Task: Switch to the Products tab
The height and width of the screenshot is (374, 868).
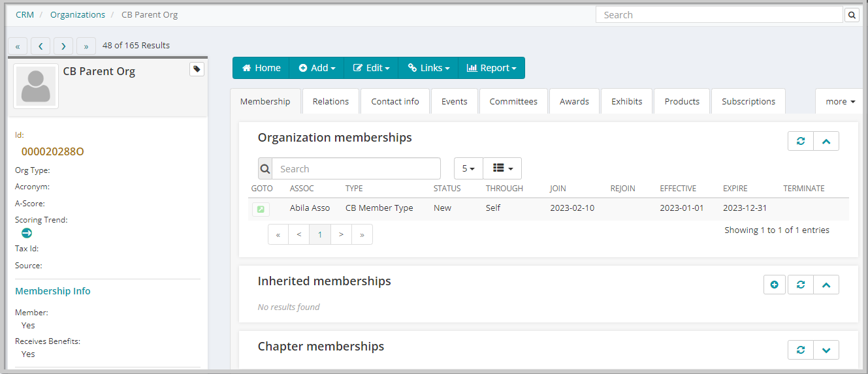Action: (x=682, y=101)
